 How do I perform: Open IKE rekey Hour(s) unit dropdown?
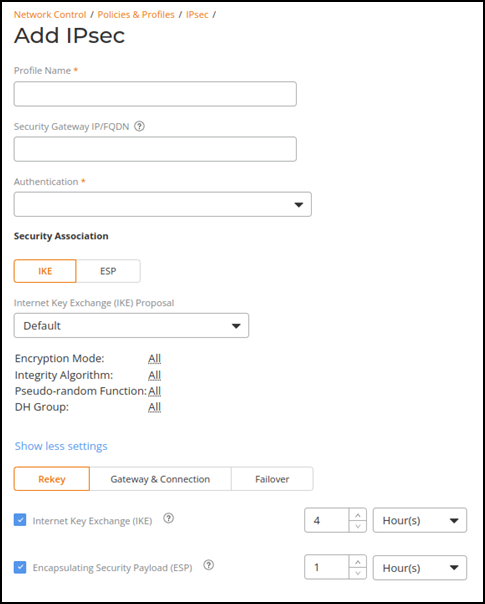[420, 520]
